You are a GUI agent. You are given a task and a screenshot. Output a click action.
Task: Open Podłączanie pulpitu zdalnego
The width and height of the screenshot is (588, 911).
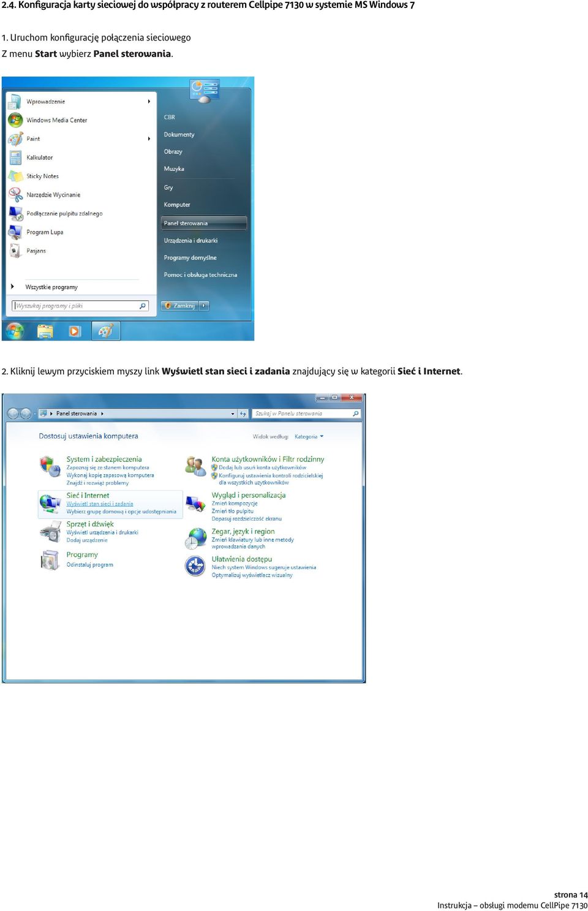(64, 214)
